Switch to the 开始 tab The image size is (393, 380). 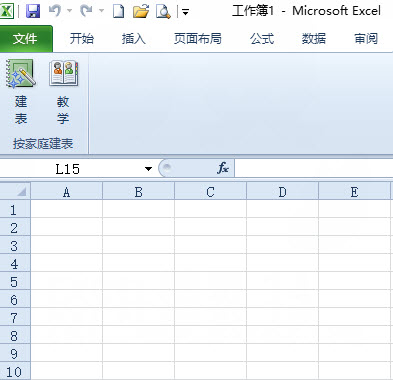pyautogui.click(x=82, y=39)
